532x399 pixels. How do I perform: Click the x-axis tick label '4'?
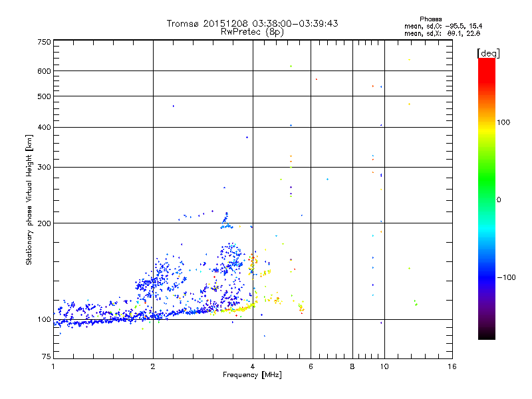[x=253, y=366]
